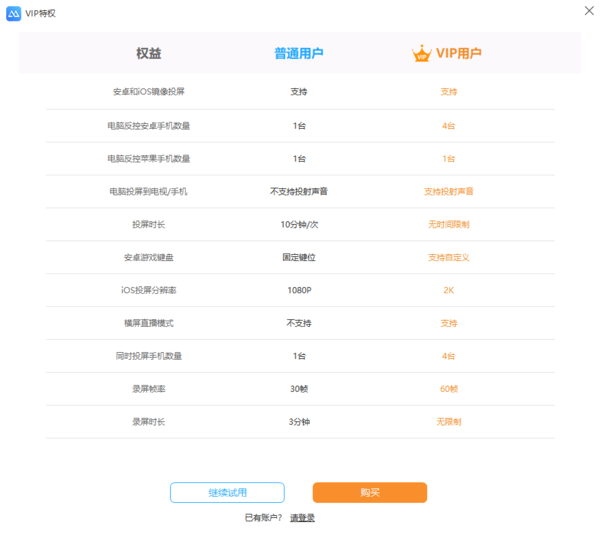The image size is (600, 533).
Task: Click the ApowerMirror app logo in title bar
Action: click(14, 13)
